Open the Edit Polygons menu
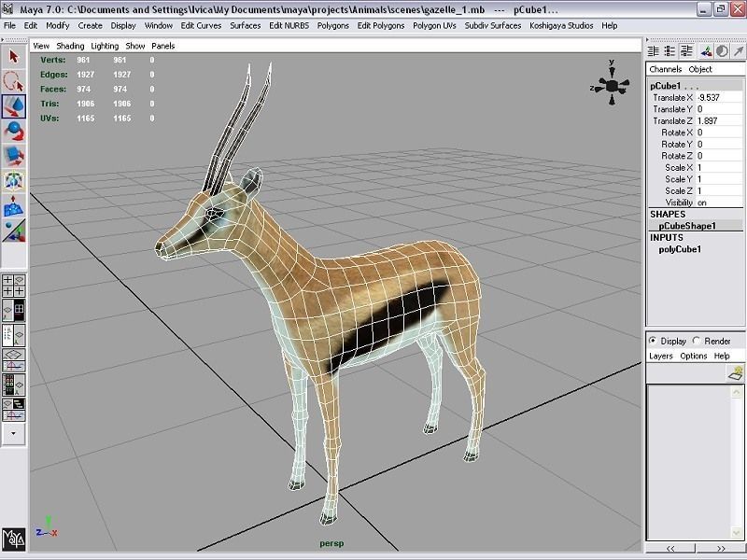The image size is (747, 560). tap(381, 25)
